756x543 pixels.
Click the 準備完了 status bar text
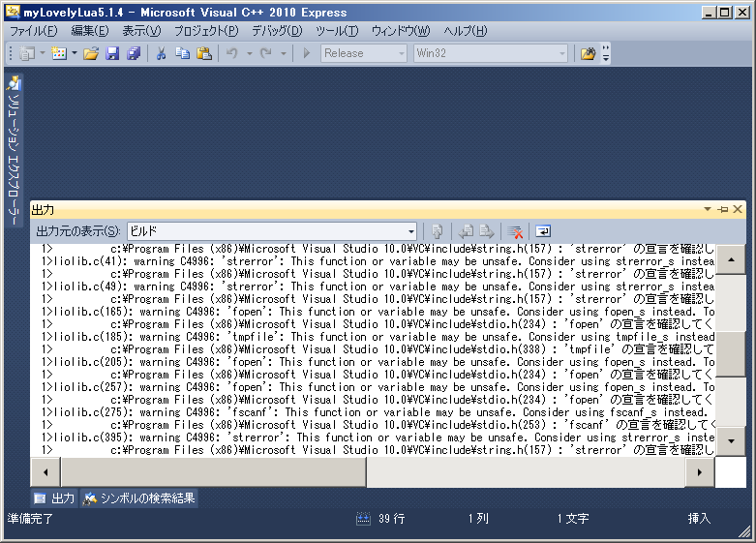[30, 519]
